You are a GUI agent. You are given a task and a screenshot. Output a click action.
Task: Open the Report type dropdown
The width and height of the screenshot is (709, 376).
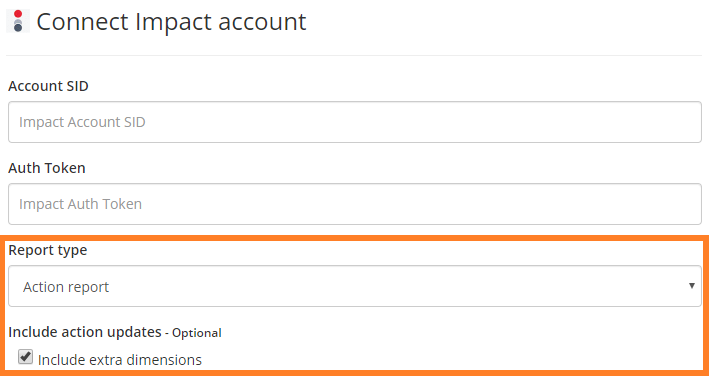[x=355, y=286]
